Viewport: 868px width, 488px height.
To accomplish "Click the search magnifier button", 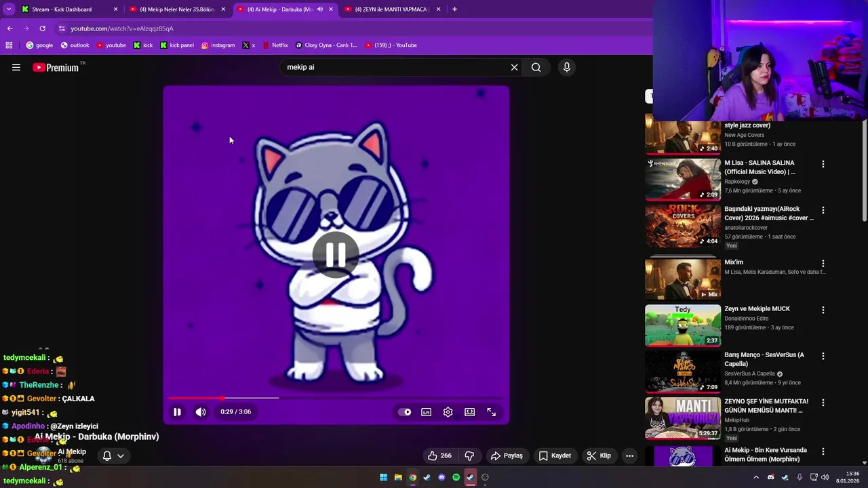I will tap(536, 67).
